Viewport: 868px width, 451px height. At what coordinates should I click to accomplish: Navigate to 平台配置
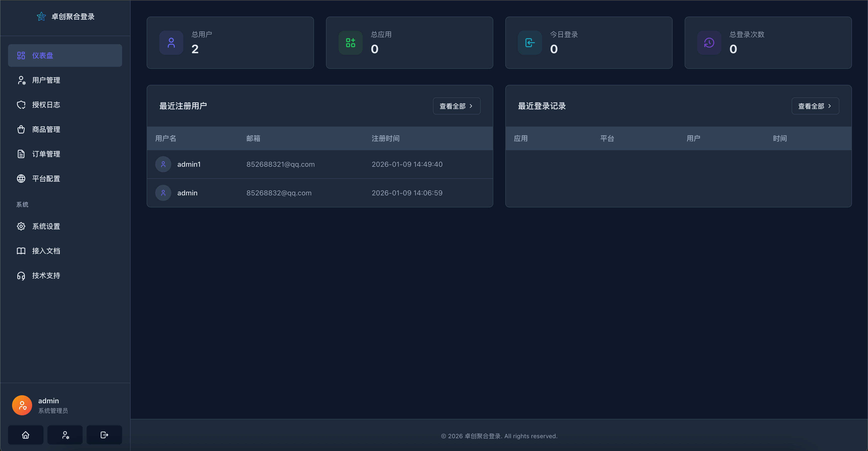(46, 179)
